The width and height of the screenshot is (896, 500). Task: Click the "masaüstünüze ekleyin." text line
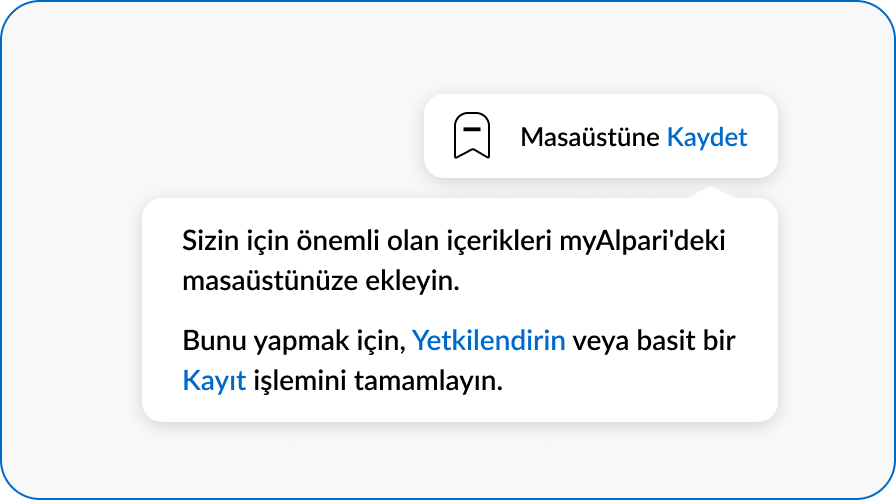(x=320, y=281)
